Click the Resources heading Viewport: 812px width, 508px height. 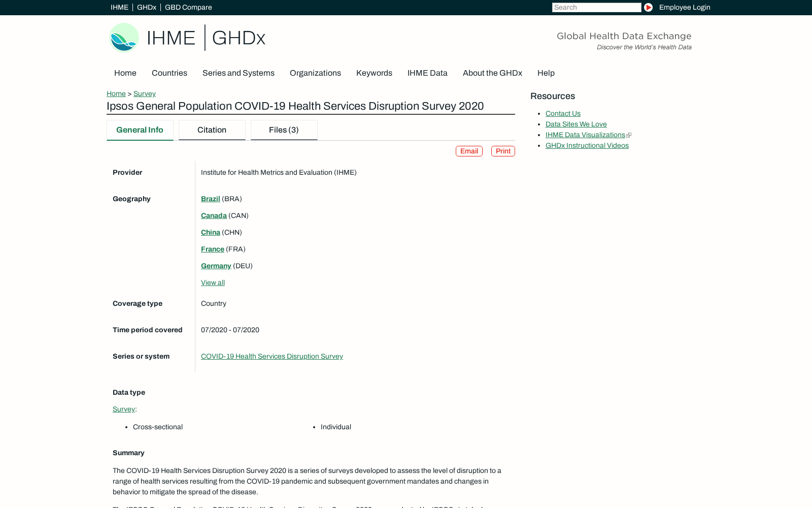click(x=553, y=97)
